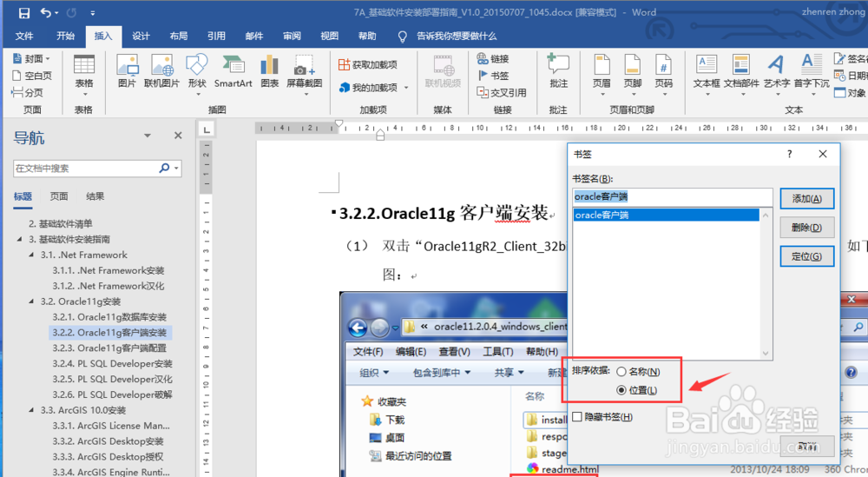Open the Page Number (页码) menu

(663, 74)
